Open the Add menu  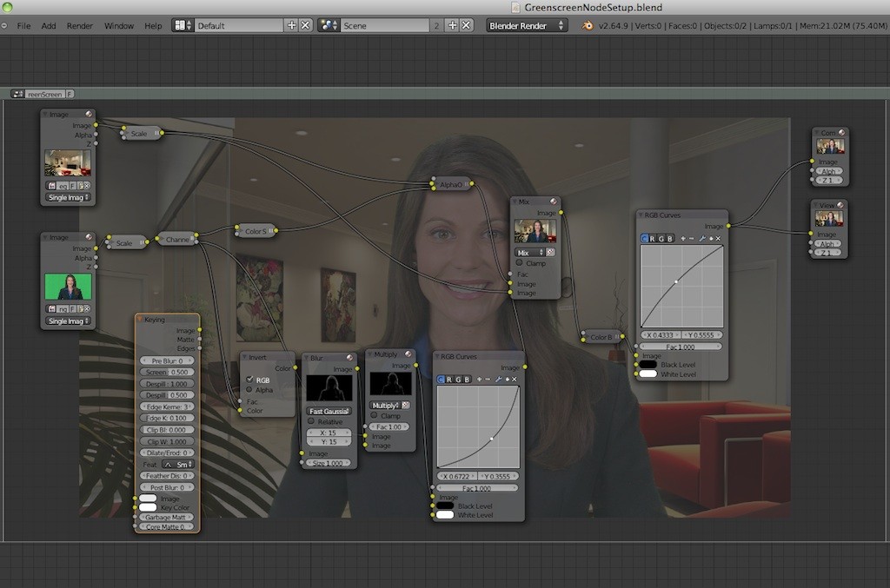click(x=48, y=25)
